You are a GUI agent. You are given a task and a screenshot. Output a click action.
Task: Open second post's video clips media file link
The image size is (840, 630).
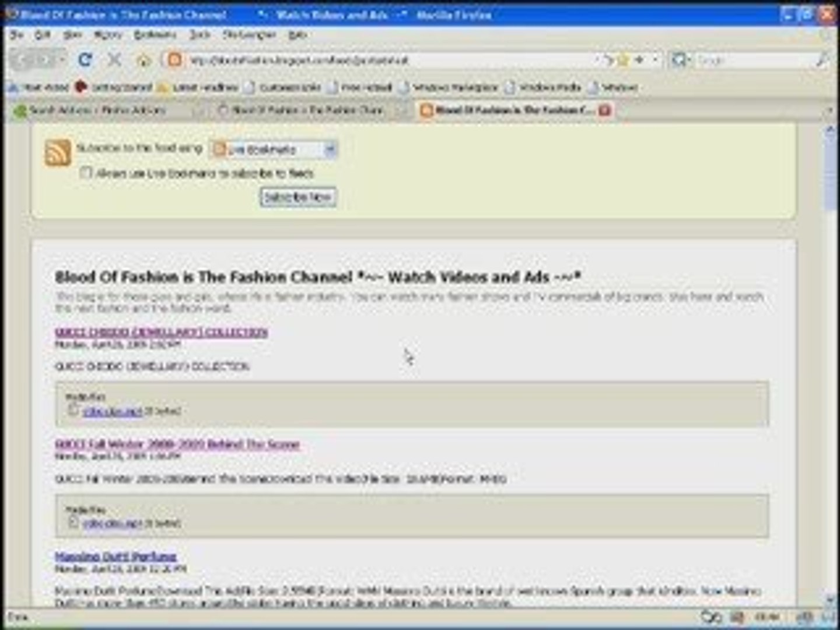pyautogui.click(x=113, y=523)
